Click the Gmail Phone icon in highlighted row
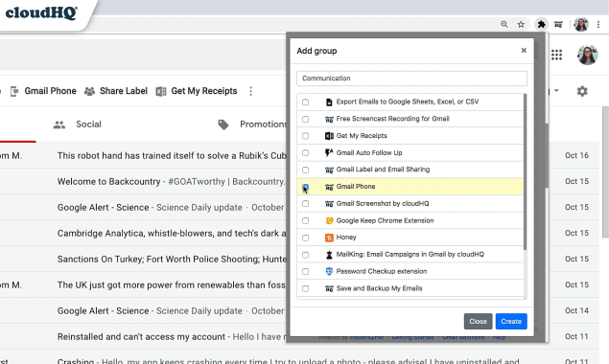The width and height of the screenshot is (609, 364). point(329,187)
